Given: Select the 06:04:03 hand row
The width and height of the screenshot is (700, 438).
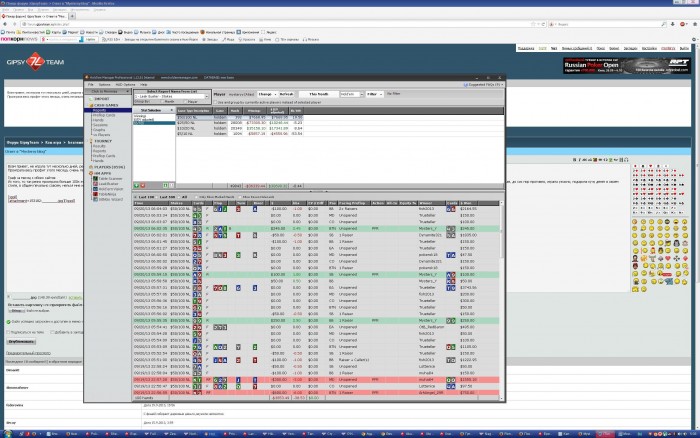Looking at the screenshot, I should coord(316,209).
